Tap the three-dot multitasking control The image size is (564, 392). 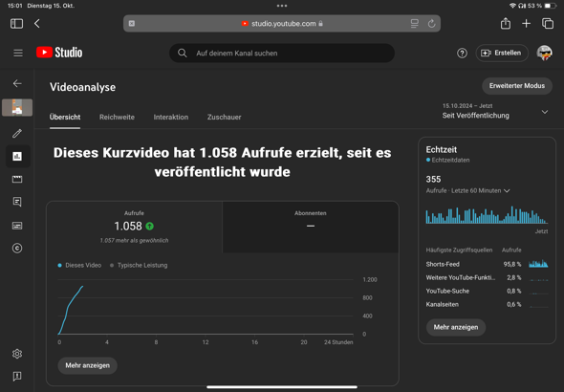(282, 6)
